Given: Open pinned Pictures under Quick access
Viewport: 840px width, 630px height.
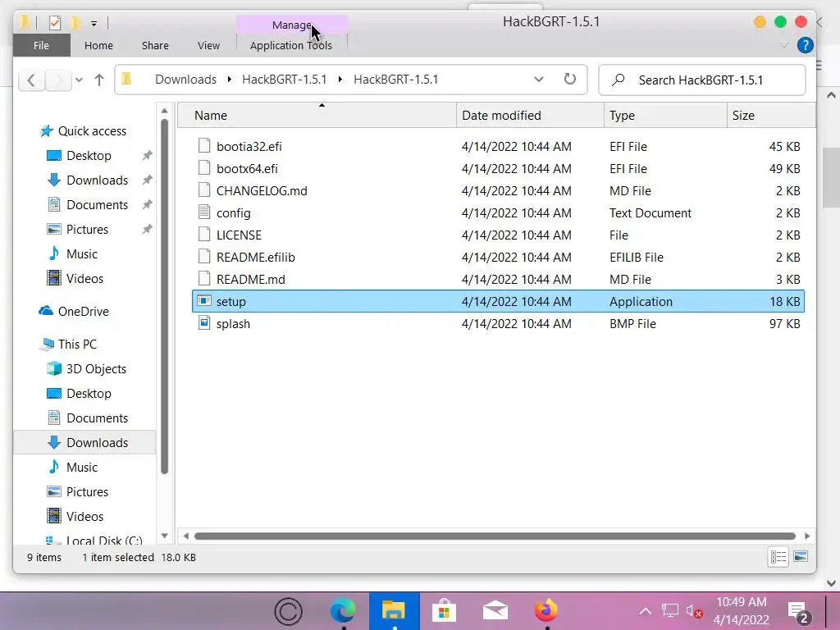Looking at the screenshot, I should coord(87,230).
